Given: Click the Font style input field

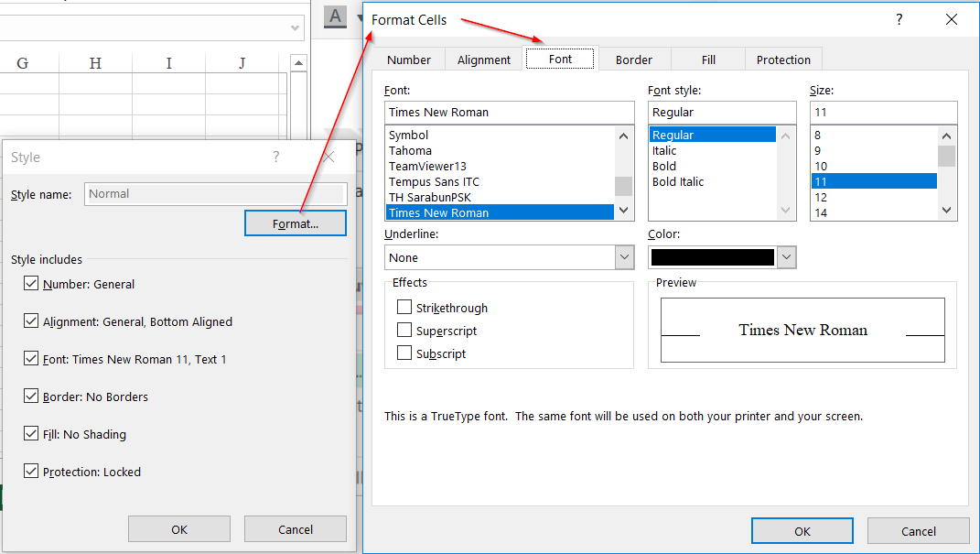Looking at the screenshot, I should [x=722, y=113].
